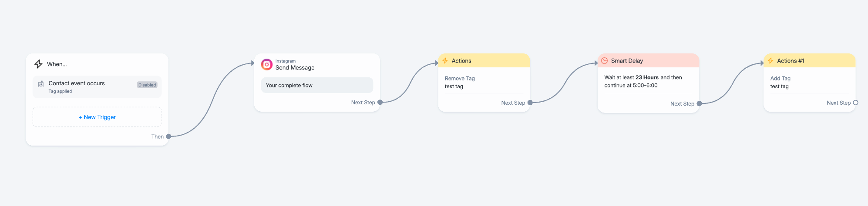Select the Smart Delay node header
868x206 pixels.
point(648,61)
